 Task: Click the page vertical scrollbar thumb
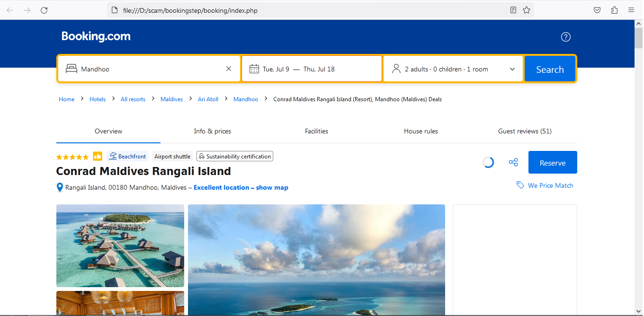click(x=638, y=38)
